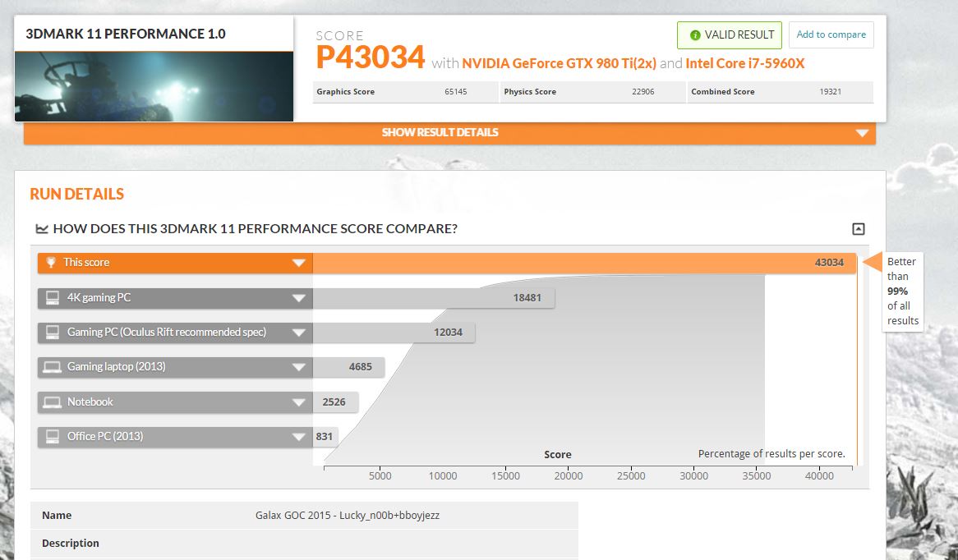
Task: Click the 20000 axis label on the chart
Action: tap(569, 475)
